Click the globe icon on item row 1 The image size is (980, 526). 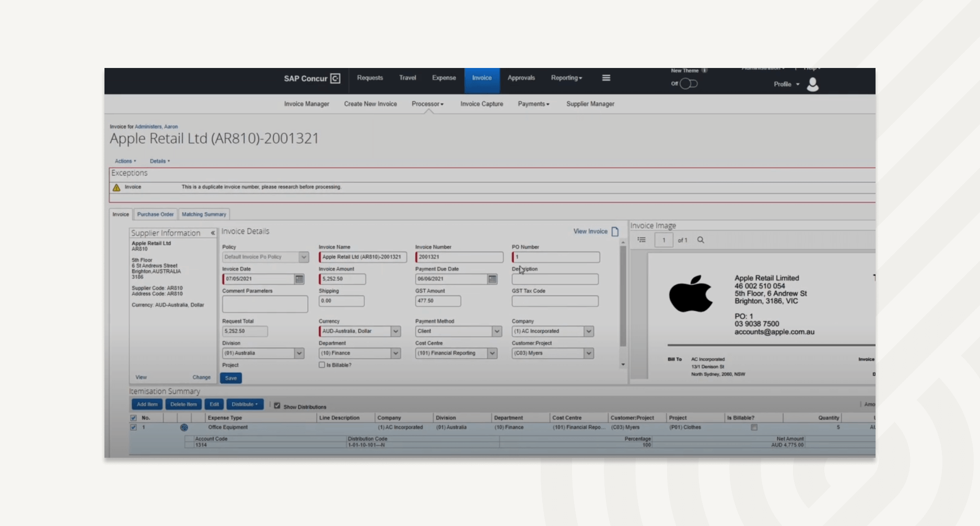pyautogui.click(x=184, y=428)
